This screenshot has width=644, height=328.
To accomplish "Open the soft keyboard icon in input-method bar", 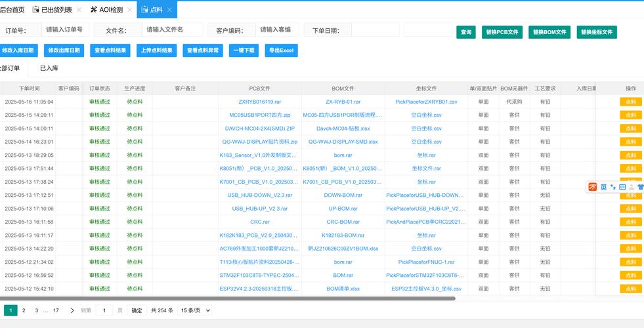I will 622,187.
